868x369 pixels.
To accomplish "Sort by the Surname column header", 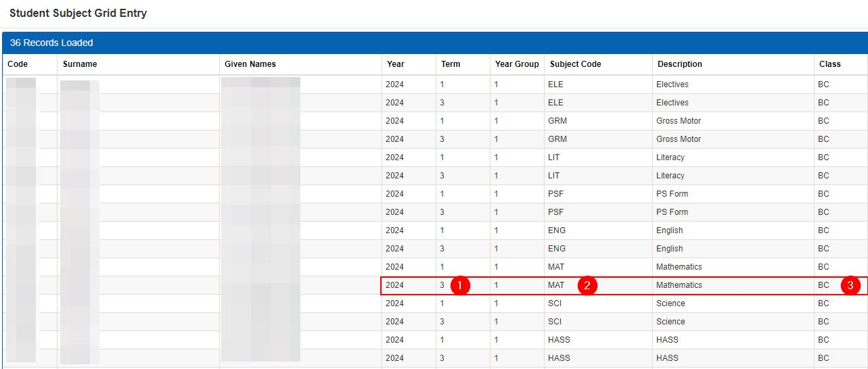I will tap(80, 64).
